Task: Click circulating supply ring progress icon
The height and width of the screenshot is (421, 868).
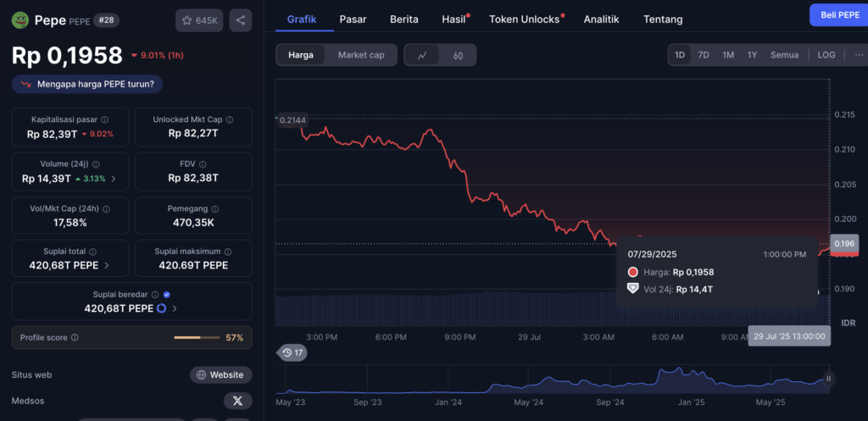Action: (161, 308)
